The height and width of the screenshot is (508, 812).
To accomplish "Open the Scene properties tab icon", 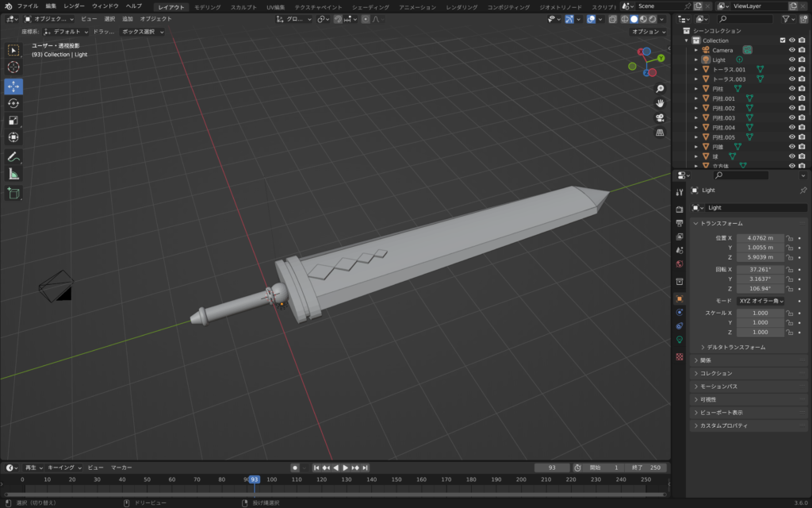I will coord(680,250).
